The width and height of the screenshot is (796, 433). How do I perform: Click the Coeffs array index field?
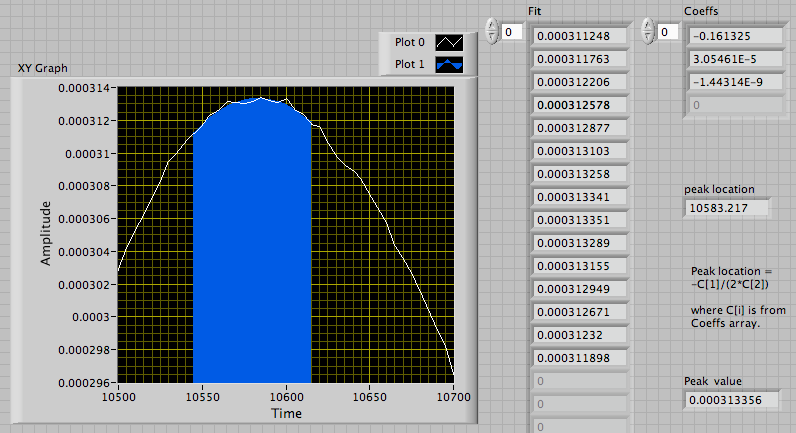668,32
